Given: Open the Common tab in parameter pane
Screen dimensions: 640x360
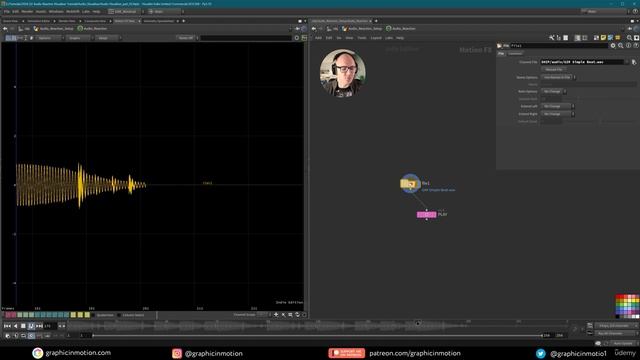Looking at the screenshot, I should click(x=515, y=53).
